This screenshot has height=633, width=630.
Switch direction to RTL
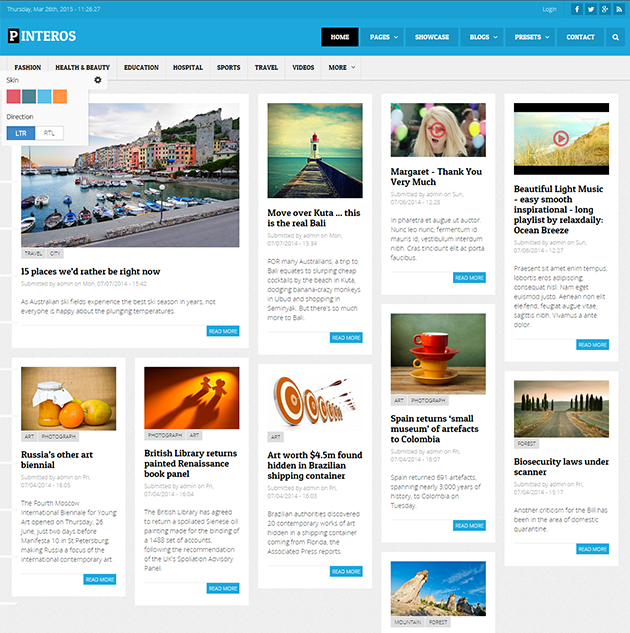point(49,132)
